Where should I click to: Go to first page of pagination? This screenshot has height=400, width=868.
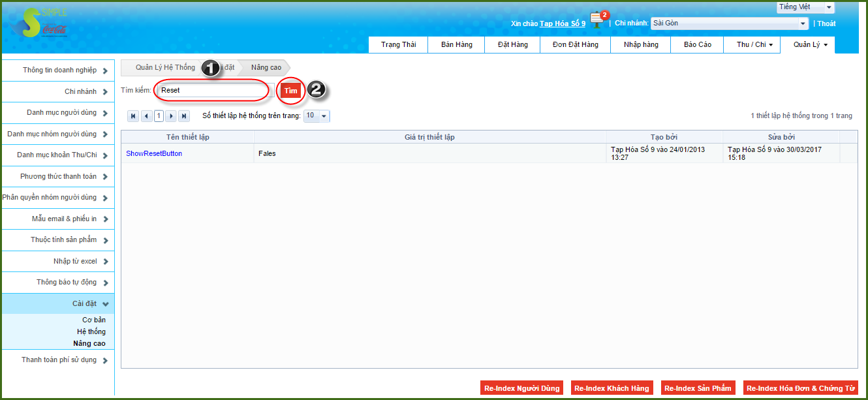133,116
